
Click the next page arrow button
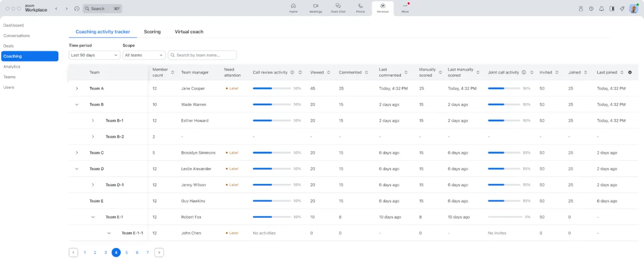tap(159, 252)
